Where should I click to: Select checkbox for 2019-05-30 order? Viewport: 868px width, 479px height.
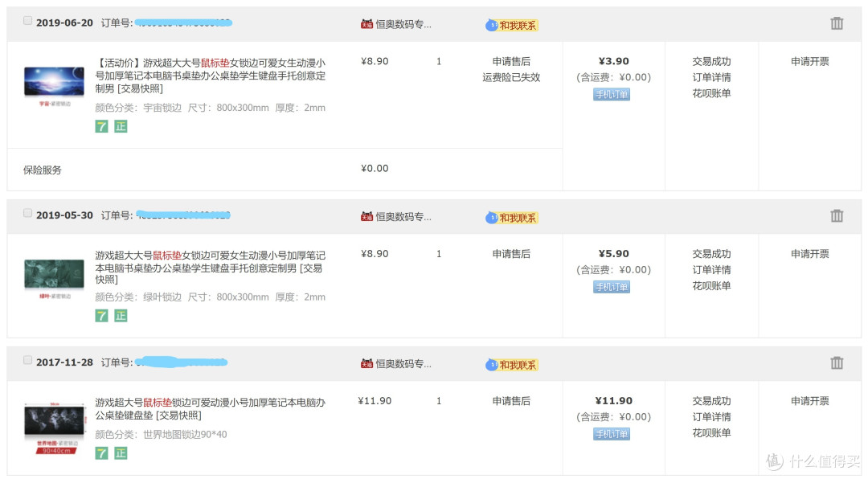(27, 213)
